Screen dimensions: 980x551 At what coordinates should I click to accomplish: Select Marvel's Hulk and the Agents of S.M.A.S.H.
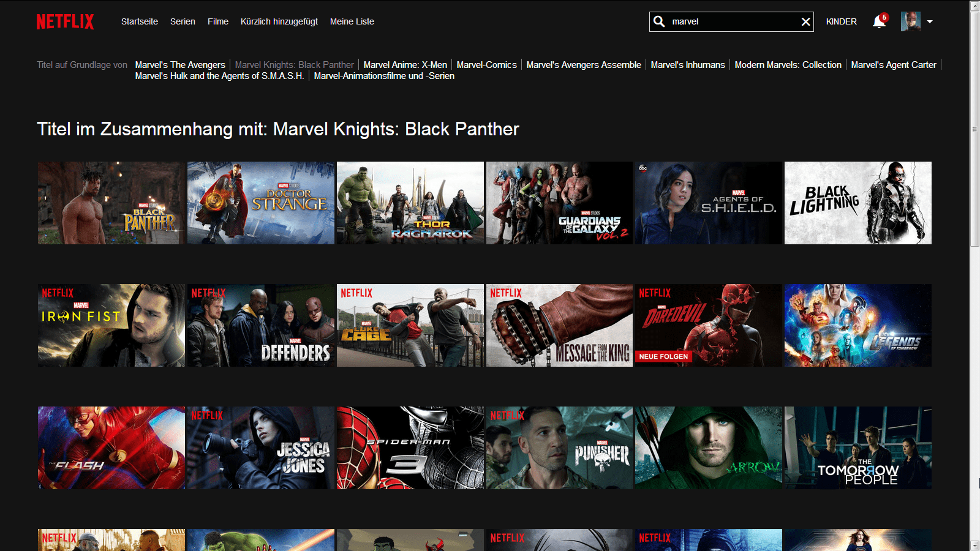219,76
